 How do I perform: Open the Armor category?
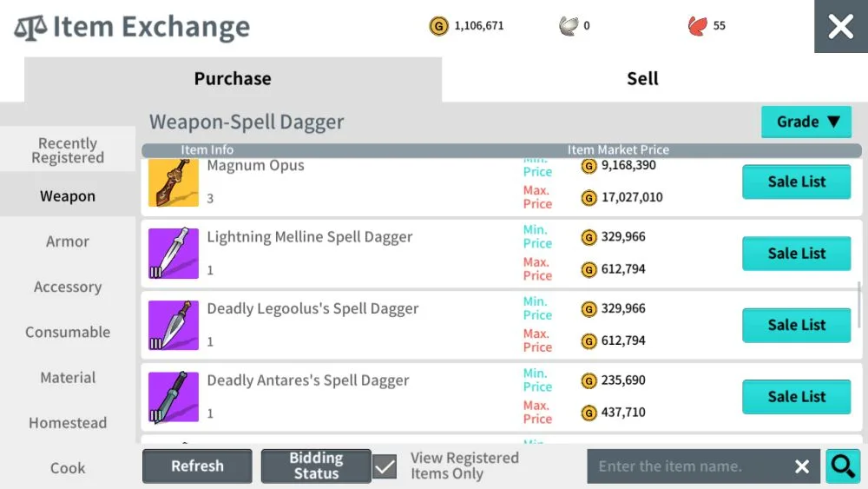click(68, 241)
